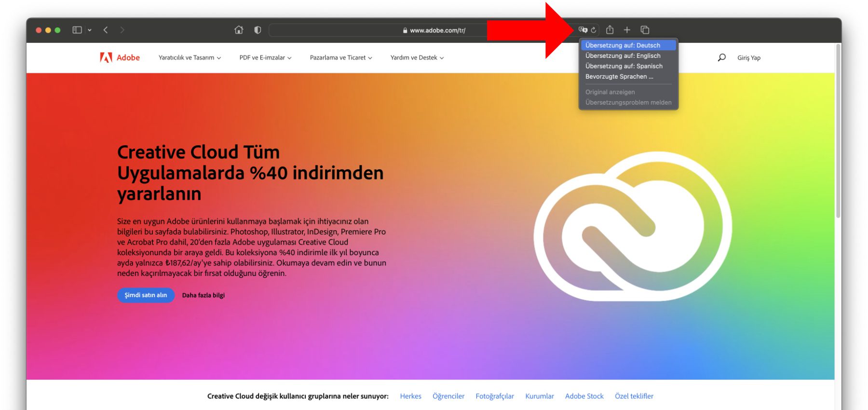Add a new tab with the plus icon
This screenshot has height=410, width=868.
[627, 30]
